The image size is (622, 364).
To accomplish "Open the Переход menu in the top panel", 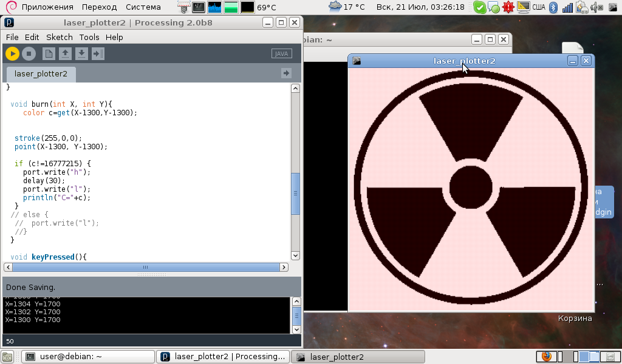I will [99, 7].
